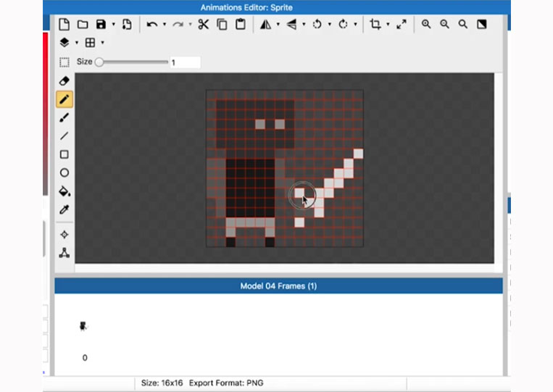The height and width of the screenshot is (392, 553).
Task: Open flip horizontal options arrow
Action: 278,25
